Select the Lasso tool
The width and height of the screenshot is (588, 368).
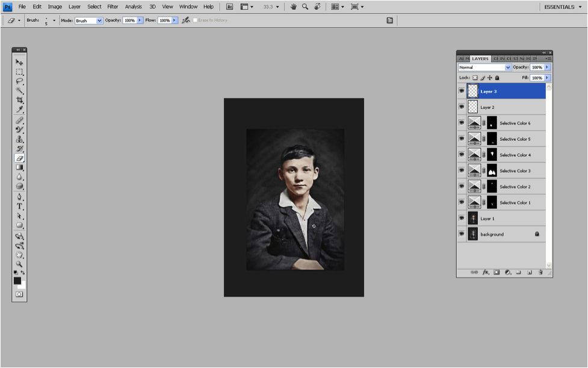tap(19, 81)
